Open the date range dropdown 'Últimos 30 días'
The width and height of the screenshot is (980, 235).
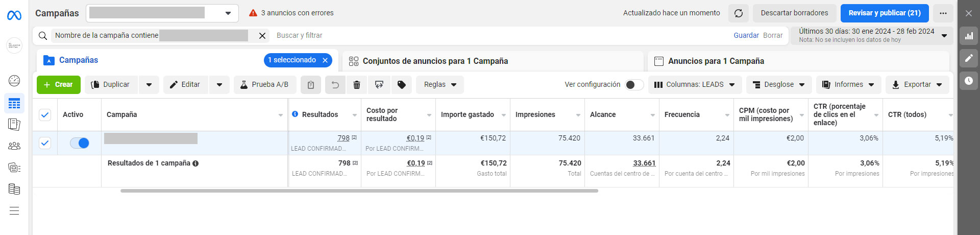872,35
